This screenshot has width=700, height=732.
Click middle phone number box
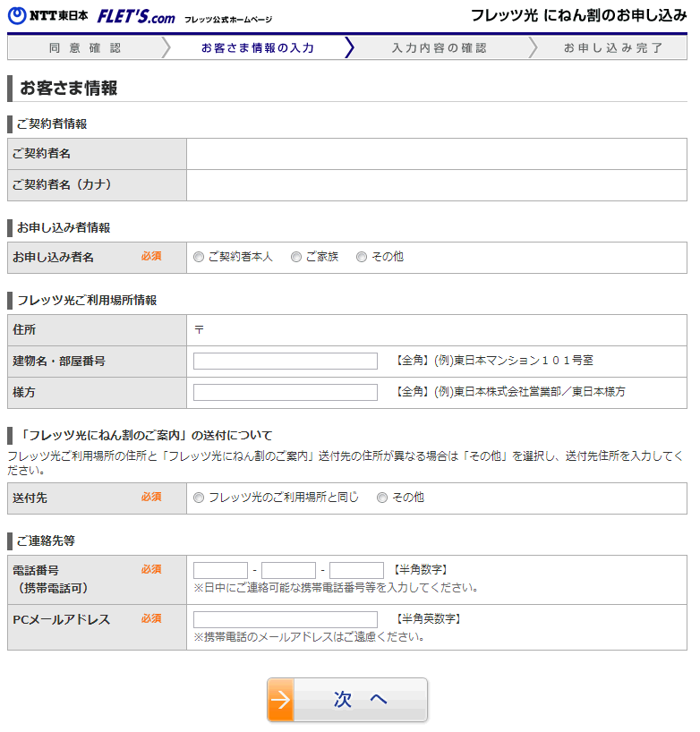288,570
